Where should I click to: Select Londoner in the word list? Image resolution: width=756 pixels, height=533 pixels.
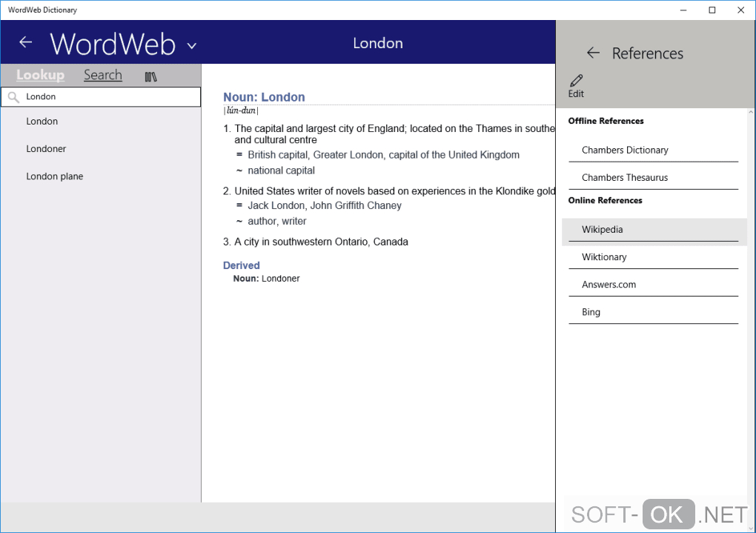click(x=46, y=149)
